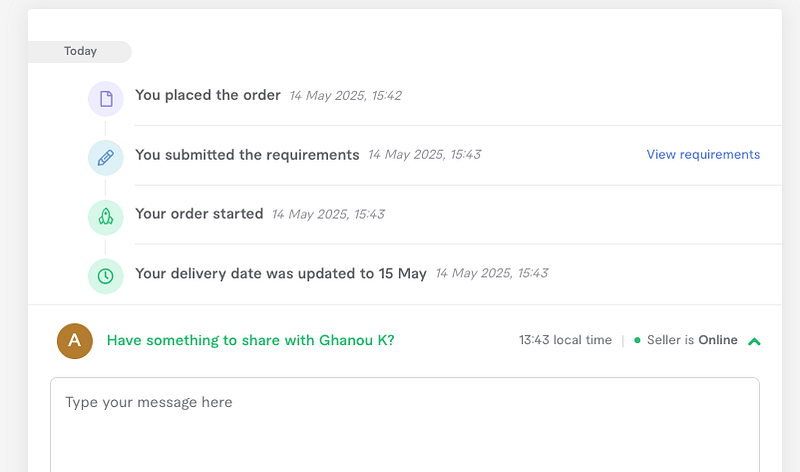Click the rocket icon for order started
The image size is (800, 472).
(x=106, y=216)
